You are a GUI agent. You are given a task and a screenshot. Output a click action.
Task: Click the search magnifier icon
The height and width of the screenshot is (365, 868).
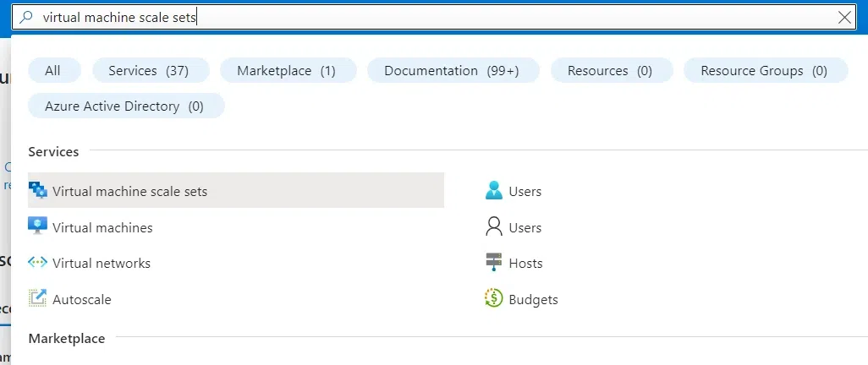pos(28,17)
